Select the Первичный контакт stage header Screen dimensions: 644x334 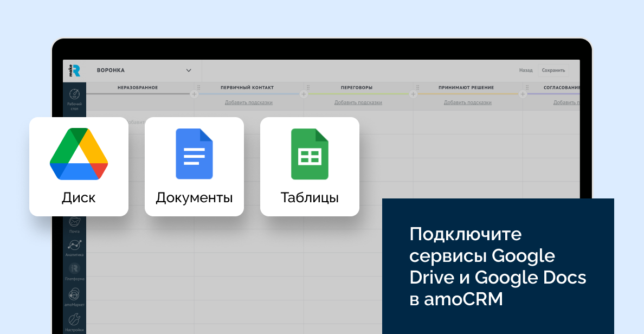(247, 87)
